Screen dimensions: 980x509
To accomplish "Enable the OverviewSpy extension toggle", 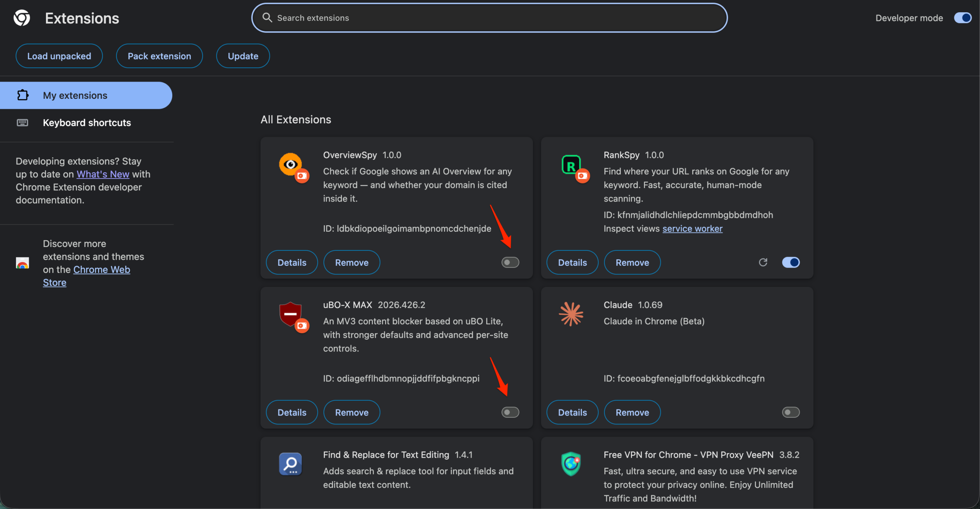I will coord(510,262).
